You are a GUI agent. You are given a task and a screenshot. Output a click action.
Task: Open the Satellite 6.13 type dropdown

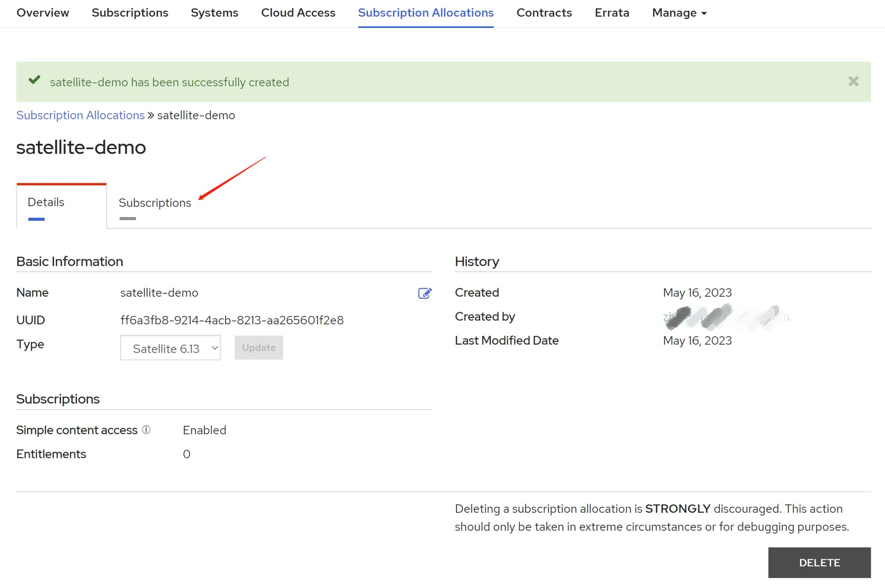pos(170,348)
